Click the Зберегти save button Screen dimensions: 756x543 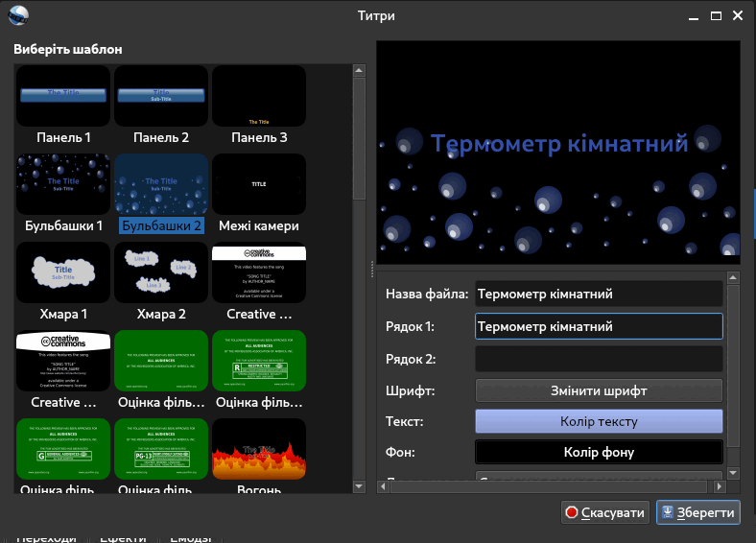[698, 512]
